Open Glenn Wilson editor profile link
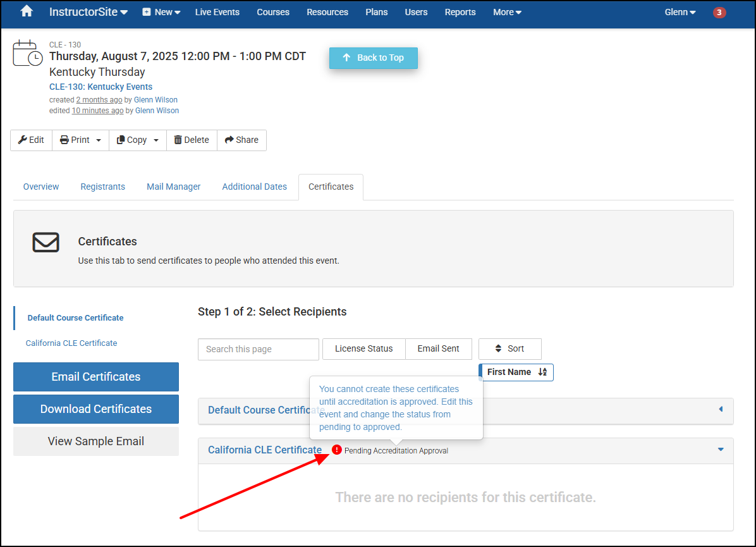 (x=157, y=111)
